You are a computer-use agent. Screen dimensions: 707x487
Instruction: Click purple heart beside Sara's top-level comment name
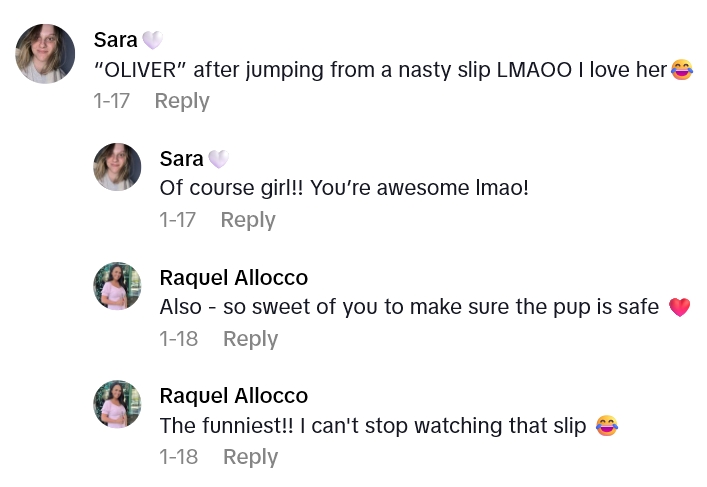coord(151,40)
